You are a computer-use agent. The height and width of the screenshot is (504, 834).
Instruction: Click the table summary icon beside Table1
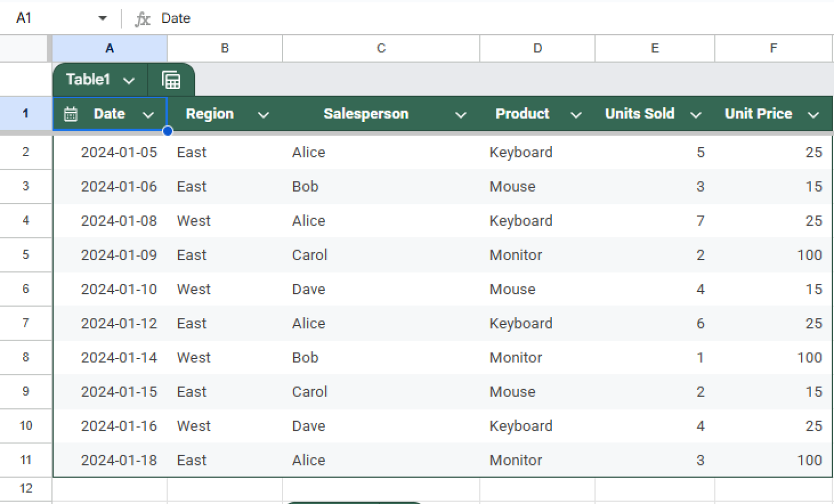pos(172,79)
